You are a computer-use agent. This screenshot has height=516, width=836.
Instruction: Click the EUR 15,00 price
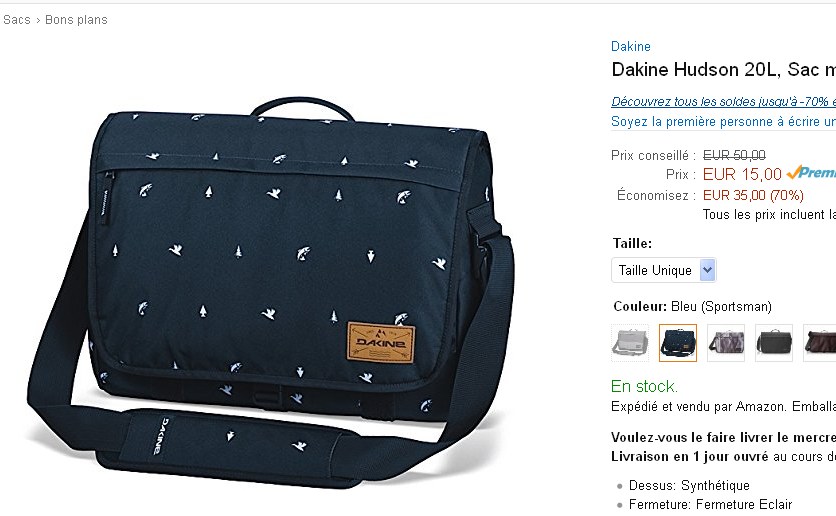pos(742,174)
